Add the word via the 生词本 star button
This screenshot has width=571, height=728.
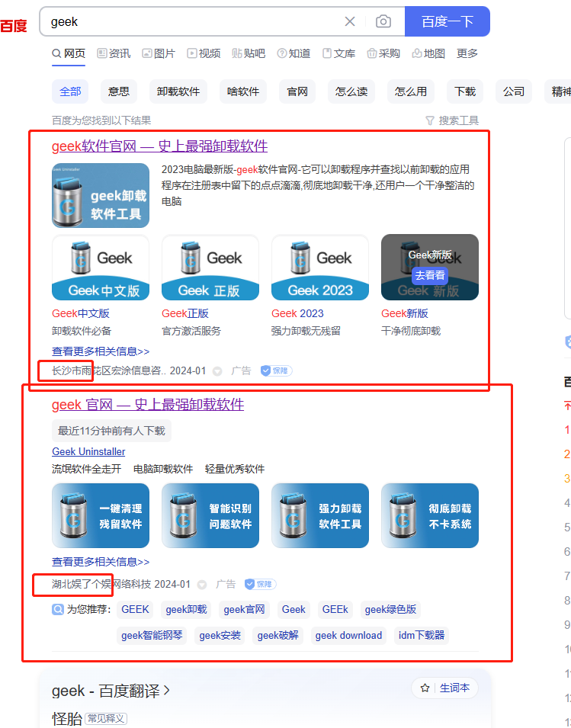(444, 688)
